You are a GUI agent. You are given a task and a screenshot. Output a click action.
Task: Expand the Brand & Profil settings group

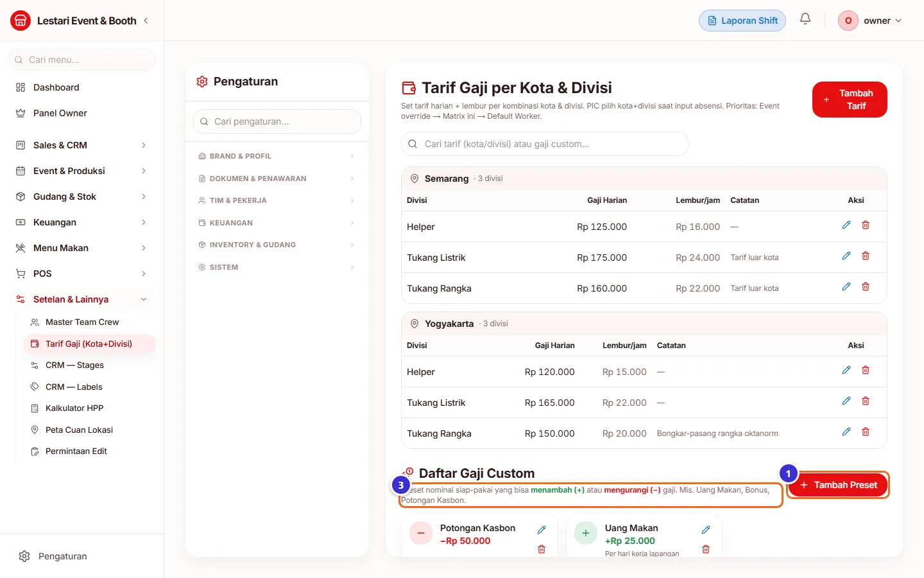tap(277, 156)
